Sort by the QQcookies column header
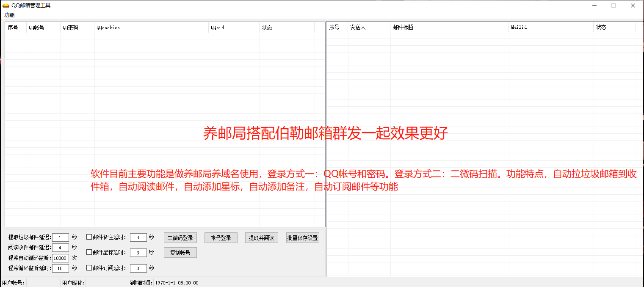 click(152, 28)
